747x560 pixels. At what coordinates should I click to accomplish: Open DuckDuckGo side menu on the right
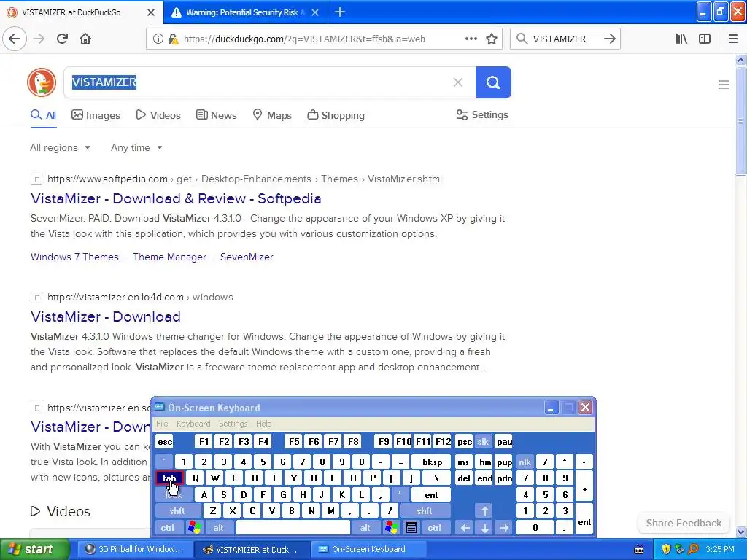724,85
